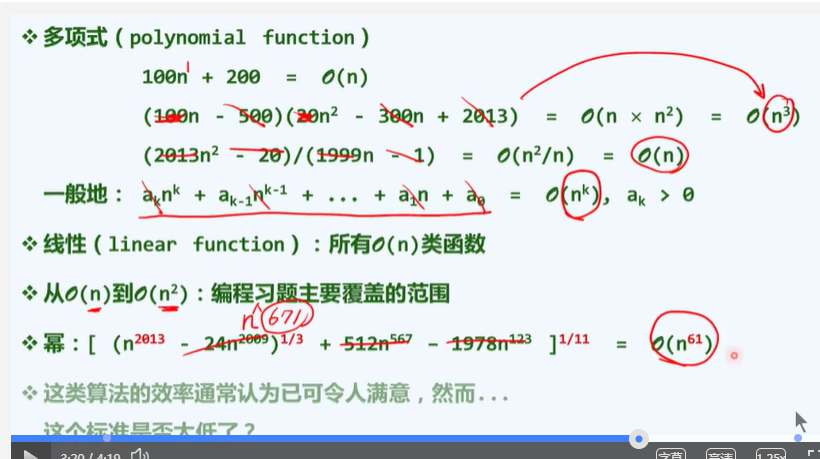This screenshot has width=820, height=459.
Task: Click the struck-through term 1978n^123
Action: tap(491, 343)
